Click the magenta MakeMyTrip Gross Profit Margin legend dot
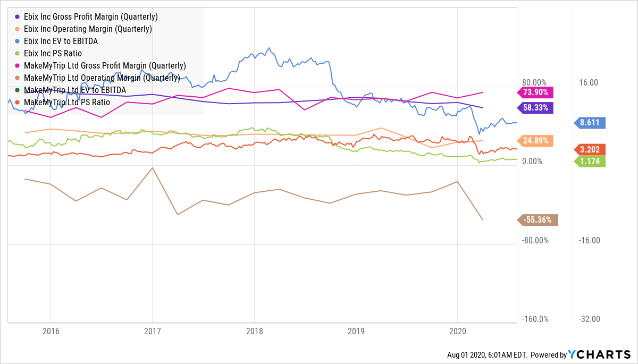Image resolution: width=638 pixels, height=364 pixels. (x=17, y=66)
